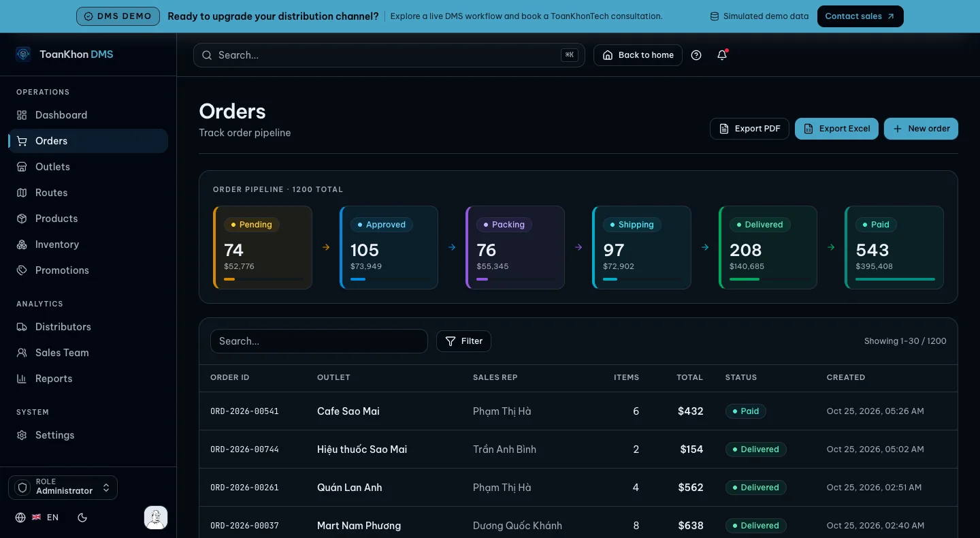
Task: Select the Shipping pipeline card
Action: 642,247
